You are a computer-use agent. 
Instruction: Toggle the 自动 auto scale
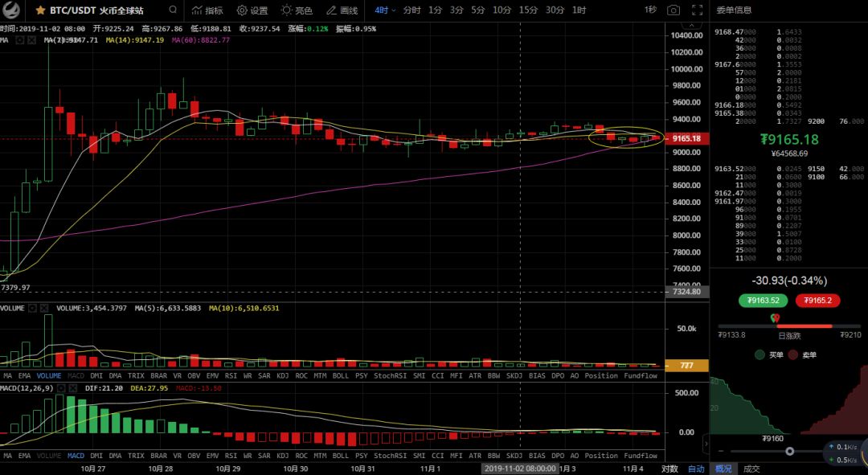click(x=696, y=469)
